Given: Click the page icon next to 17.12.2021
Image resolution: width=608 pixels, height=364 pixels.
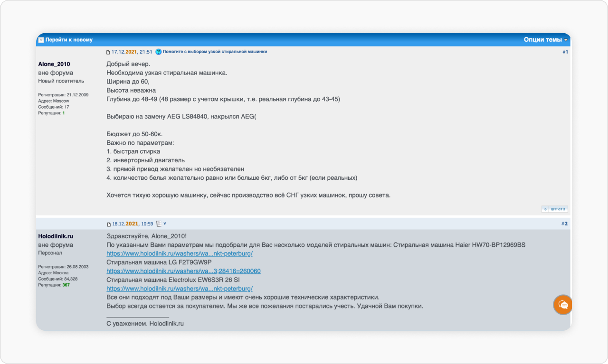Looking at the screenshot, I should coord(108,52).
